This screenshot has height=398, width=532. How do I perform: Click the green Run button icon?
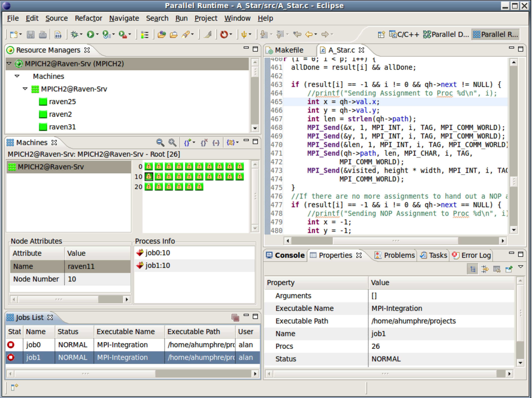(90, 35)
